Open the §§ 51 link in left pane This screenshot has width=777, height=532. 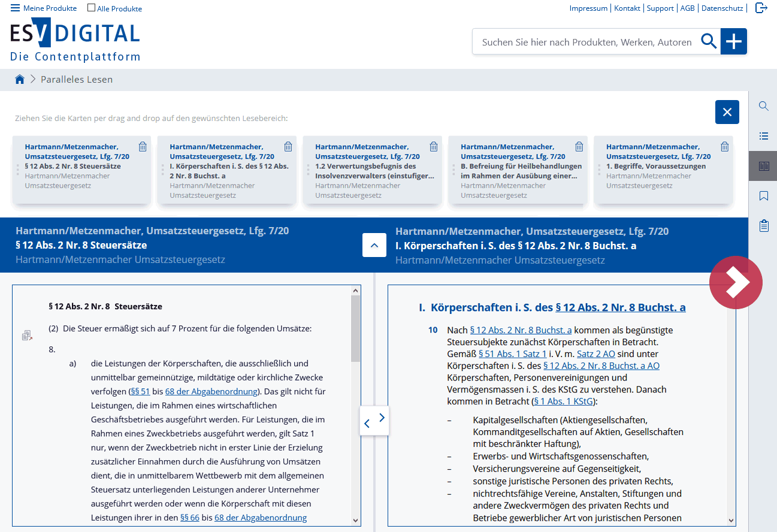(x=140, y=392)
